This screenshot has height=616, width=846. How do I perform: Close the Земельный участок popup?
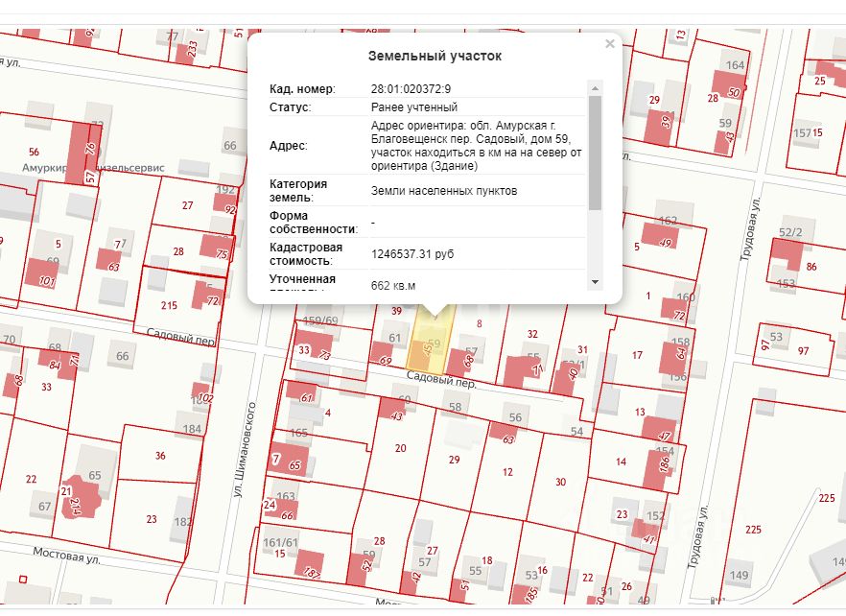pos(609,44)
